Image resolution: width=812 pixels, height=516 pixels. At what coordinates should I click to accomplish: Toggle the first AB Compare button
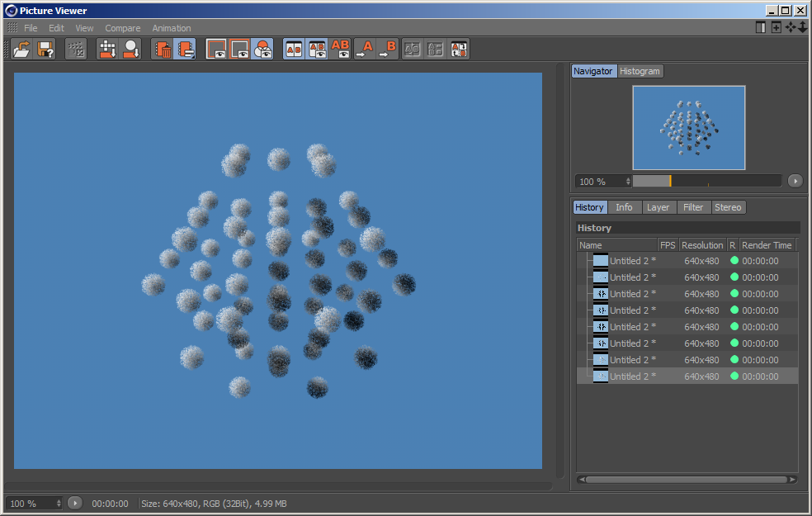pyautogui.click(x=294, y=50)
